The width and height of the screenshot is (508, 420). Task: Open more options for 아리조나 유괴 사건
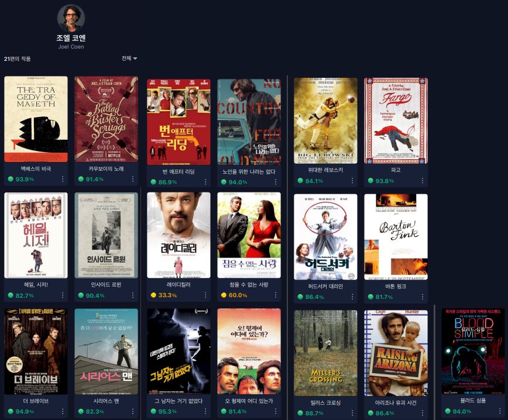pyautogui.click(x=423, y=413)
